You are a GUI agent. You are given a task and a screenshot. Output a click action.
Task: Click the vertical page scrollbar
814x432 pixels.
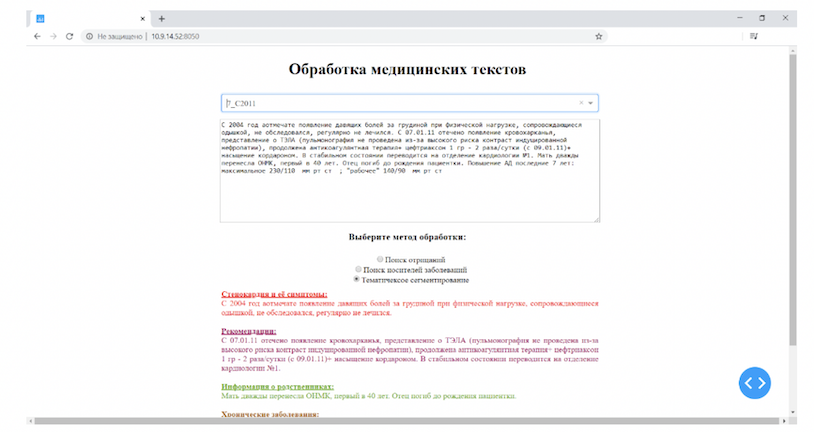click(x=793, y=200)
